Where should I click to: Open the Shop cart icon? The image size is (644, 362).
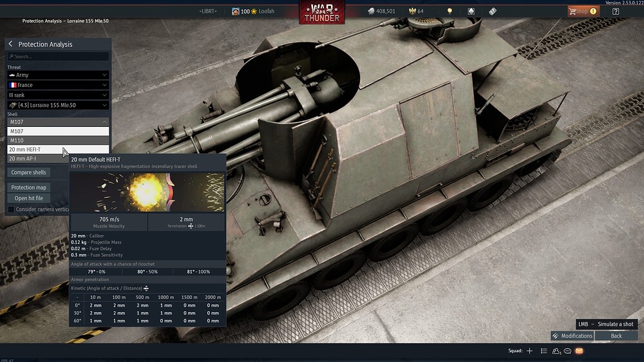pos(571,12)
